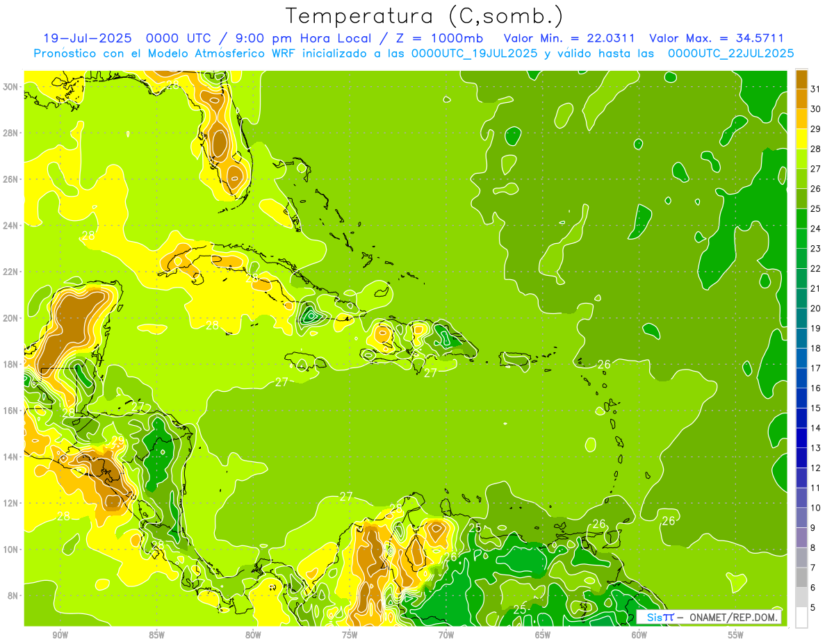
Task: Click the legend value 31 on the color scale
Action: [816, 89]
